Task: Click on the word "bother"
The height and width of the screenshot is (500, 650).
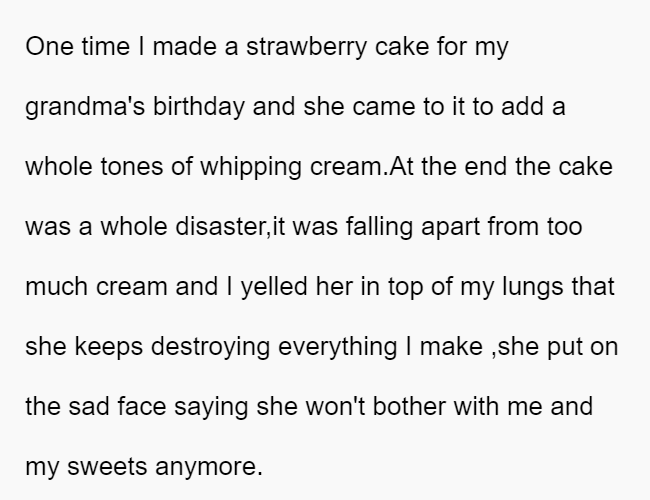Action: point(409,407)
